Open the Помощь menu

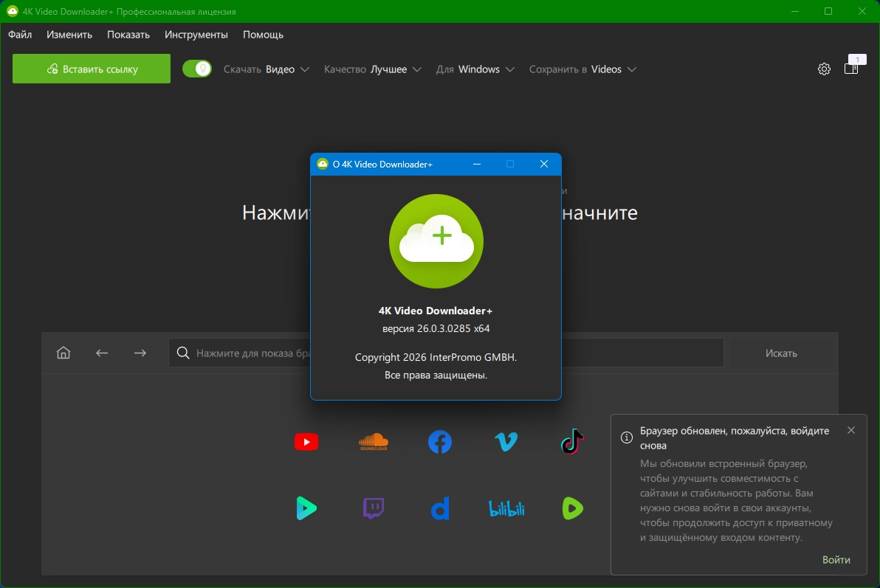tap(263, 35)
